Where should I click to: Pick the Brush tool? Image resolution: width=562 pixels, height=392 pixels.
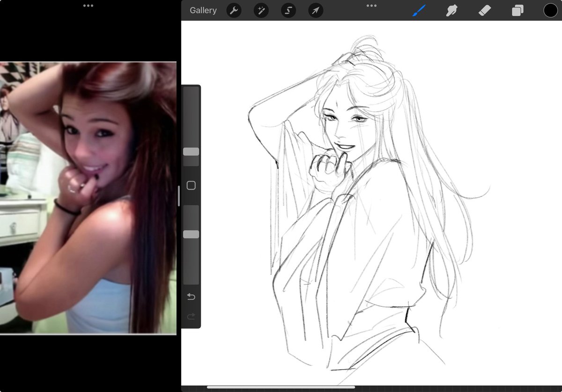pyautogui.click(x=419, y=10)
